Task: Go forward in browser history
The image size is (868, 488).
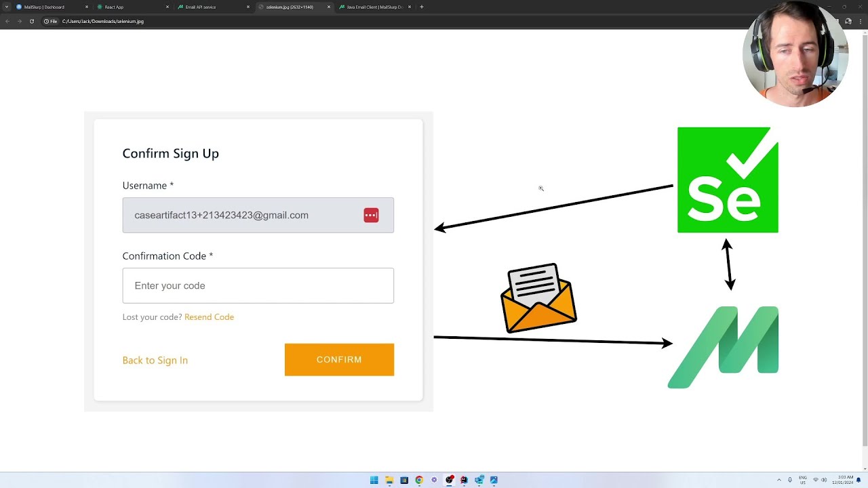Action: [x=19, y=21]
